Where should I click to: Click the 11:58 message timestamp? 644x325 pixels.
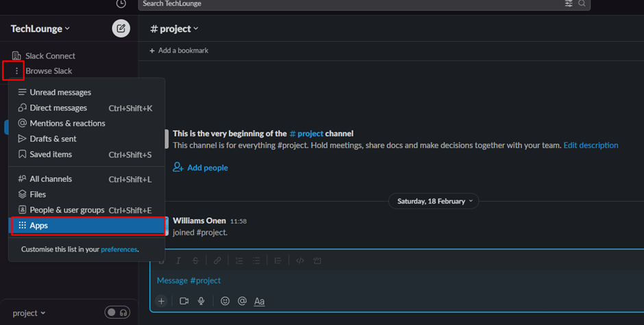pos(238,221)
